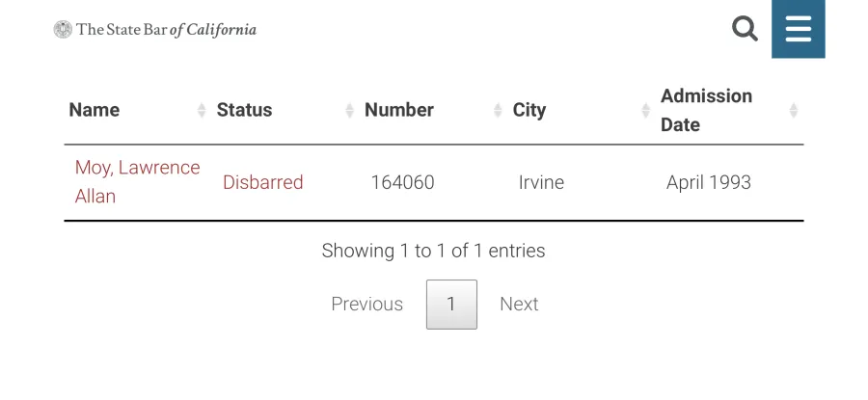The height and width of the screenshot is (400, 868).
Task: Click sort arrows beside the Status column
Action: (x=350, y=111)
